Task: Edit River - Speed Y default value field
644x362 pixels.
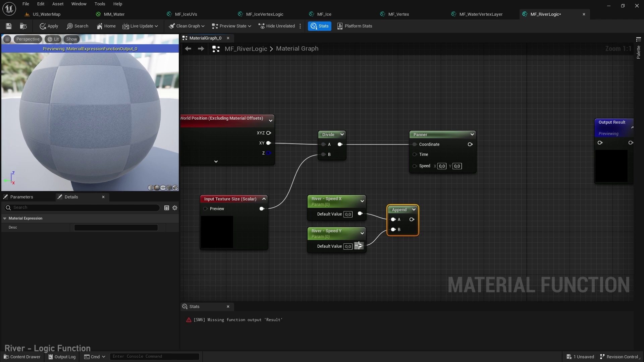Action: click(x=348, y=247)
